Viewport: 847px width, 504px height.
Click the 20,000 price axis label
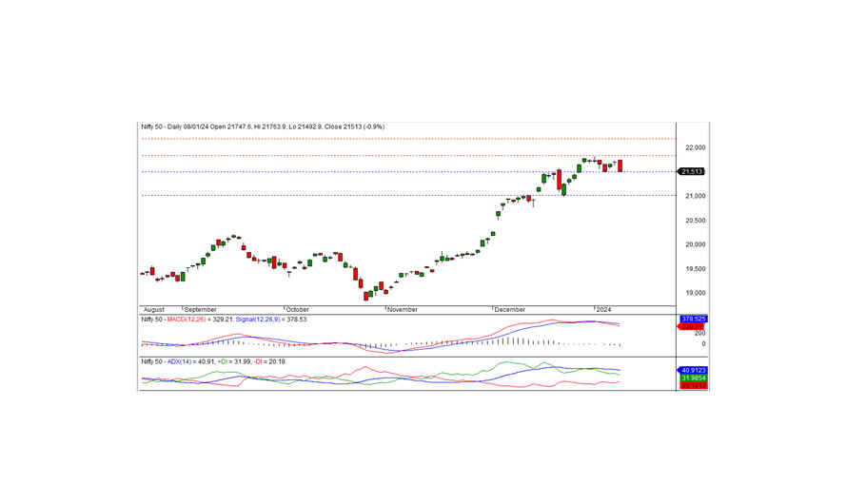(x=692, y=244)
